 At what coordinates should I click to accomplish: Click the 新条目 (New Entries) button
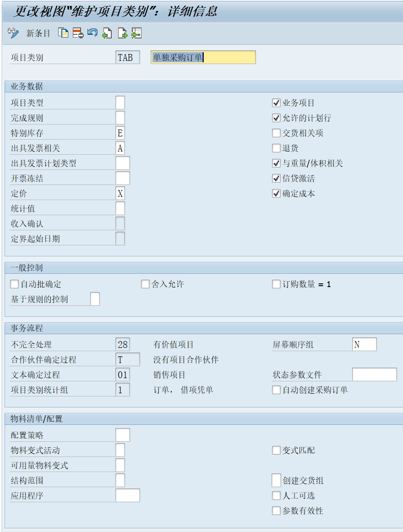click(x=38, y=33)
